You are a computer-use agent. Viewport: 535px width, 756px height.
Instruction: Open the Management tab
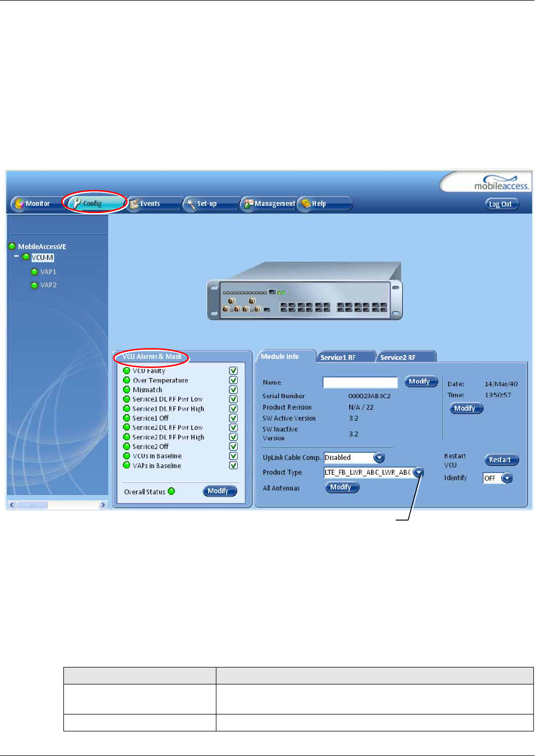click(269, 204)
